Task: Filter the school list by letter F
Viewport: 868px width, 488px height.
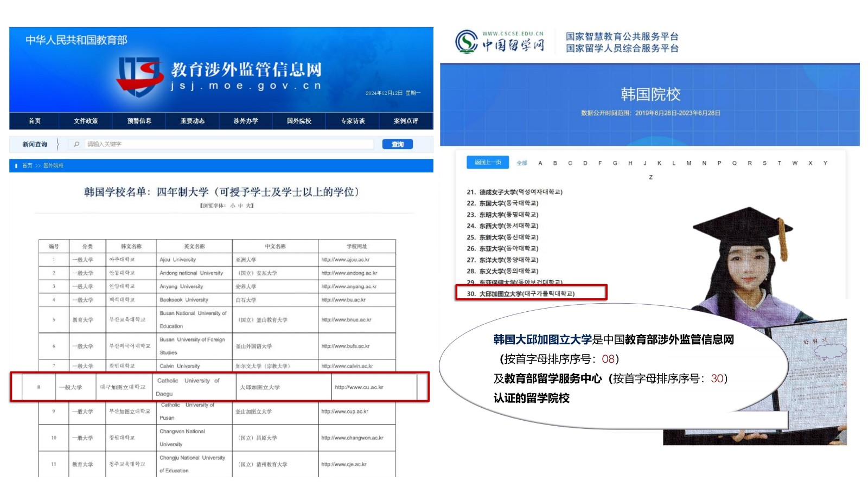Action: (x=600, y=163)
